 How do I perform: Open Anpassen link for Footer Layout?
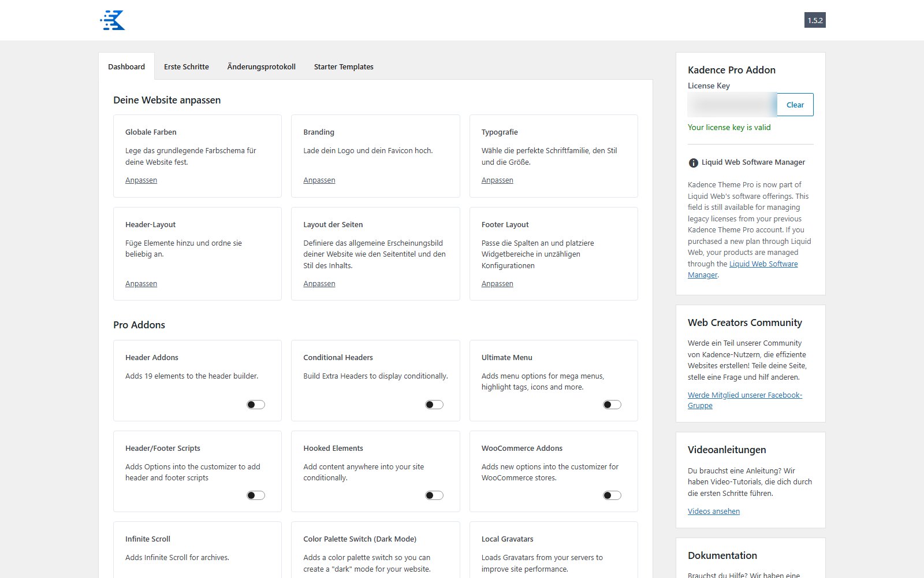point(497,284)
